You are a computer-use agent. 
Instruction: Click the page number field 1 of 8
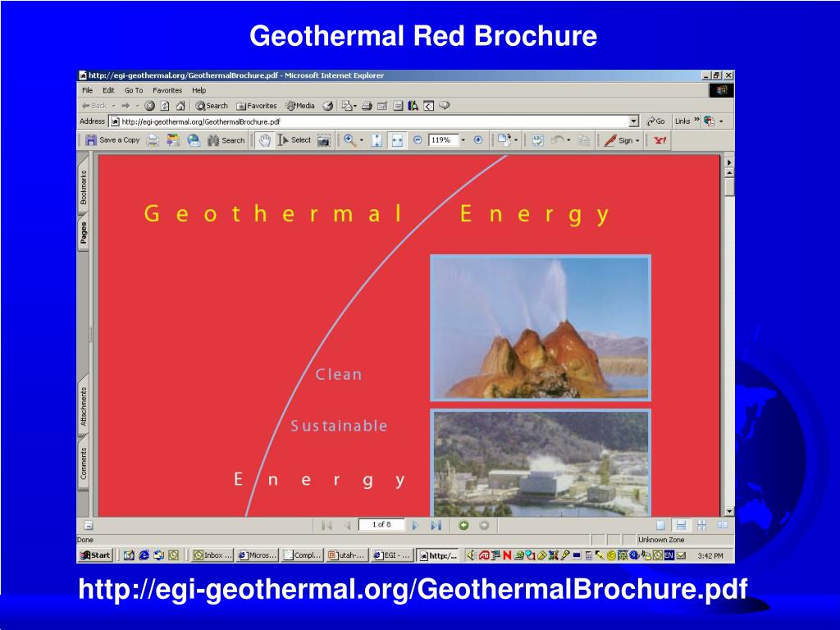[x=382, y=524]
